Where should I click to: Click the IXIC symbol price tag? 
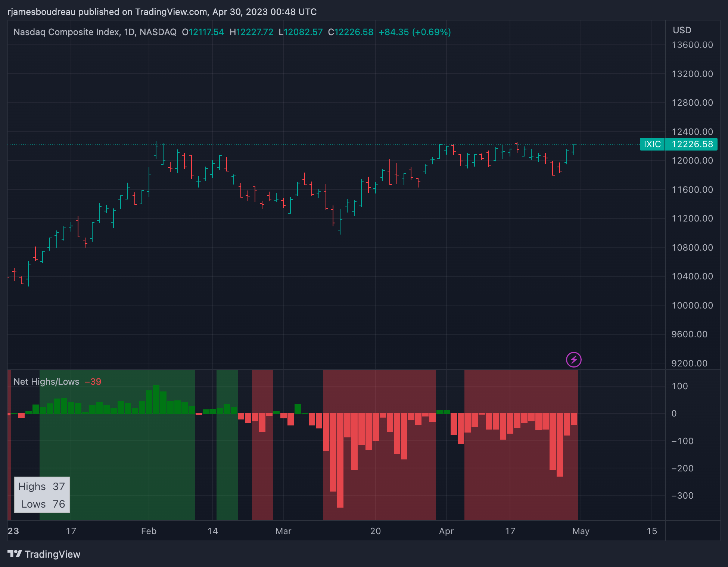click(652, 144)
